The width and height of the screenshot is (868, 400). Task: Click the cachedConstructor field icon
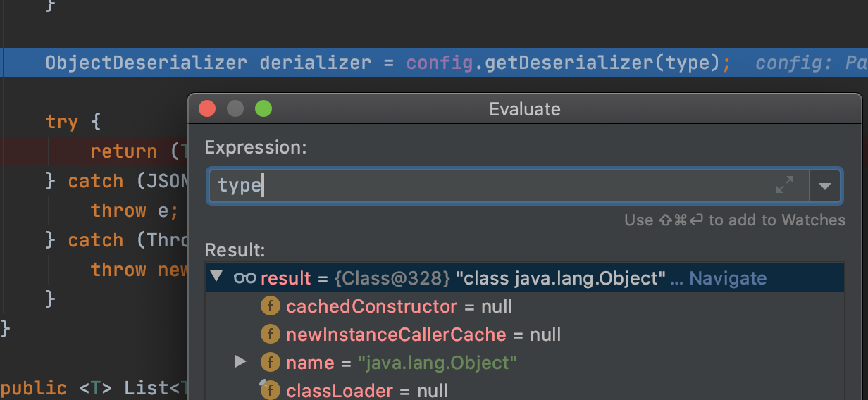[x=271, y=306]
